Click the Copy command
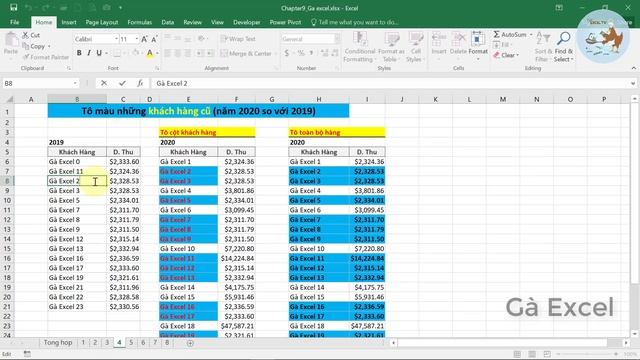640x360 pixels. click(34, 47)
